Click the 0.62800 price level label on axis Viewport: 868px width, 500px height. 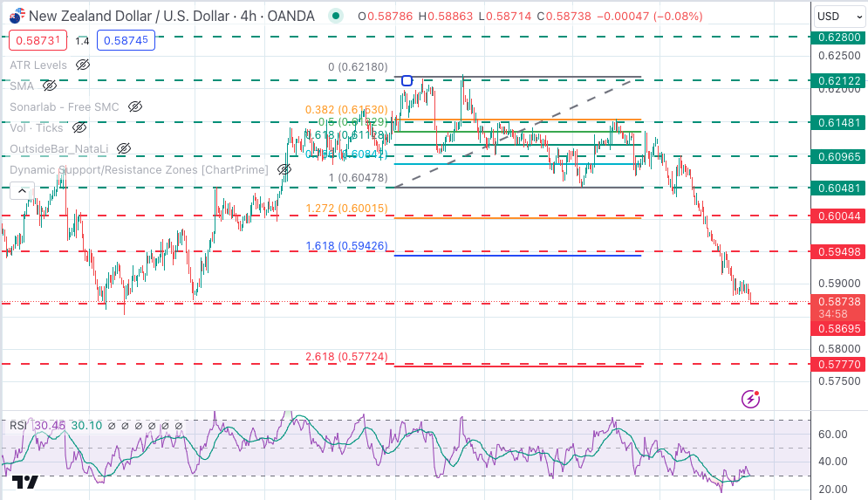(837, 38)
